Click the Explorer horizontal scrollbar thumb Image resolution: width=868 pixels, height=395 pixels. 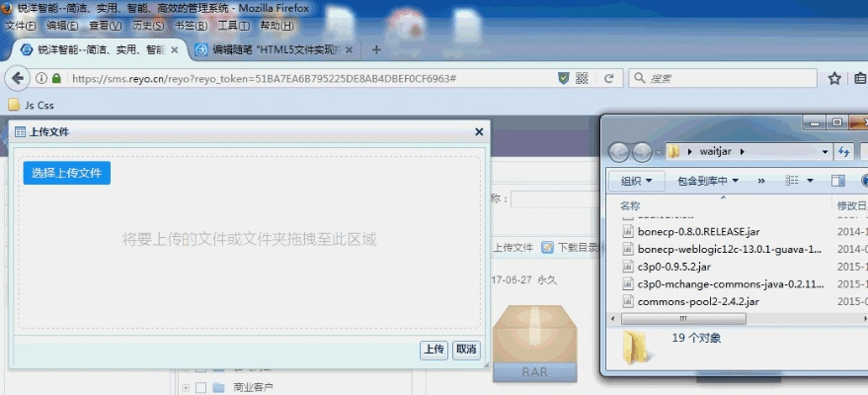click(x=683, y=319)
